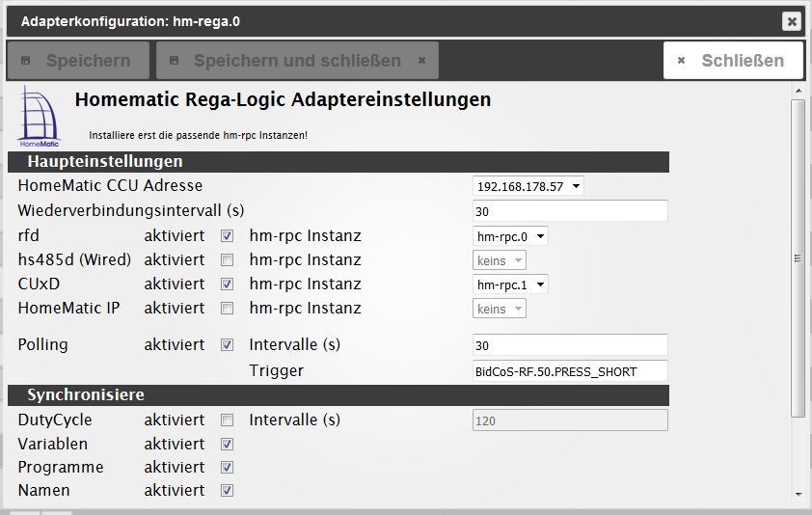Expand the CUxD hm-rpc Instanz dropdown
The height and width of the screenshot is (515, 812).
pyautogui.click(x=510, y=285)
